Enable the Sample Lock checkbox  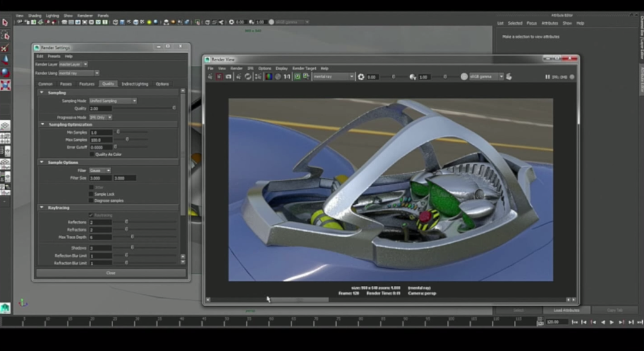(92, 194)
